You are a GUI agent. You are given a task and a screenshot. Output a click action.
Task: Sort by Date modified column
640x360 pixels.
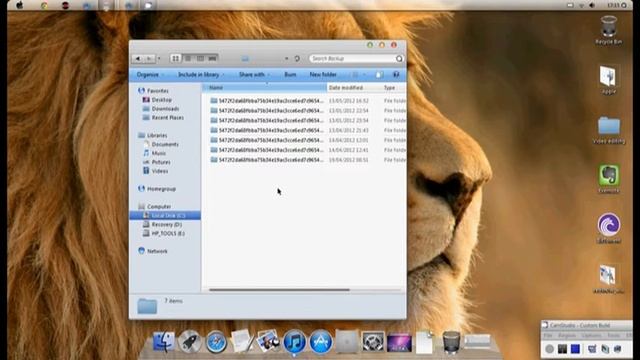[x=353, y=88]
